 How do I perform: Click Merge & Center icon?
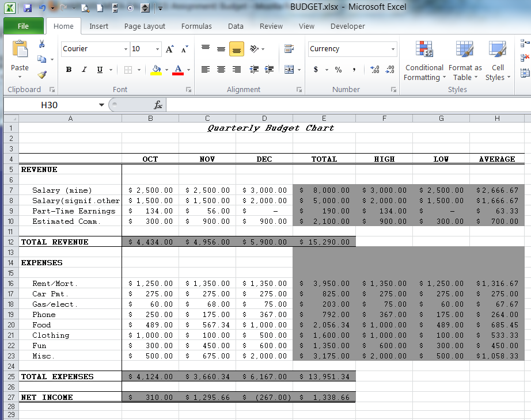[289, 70]
